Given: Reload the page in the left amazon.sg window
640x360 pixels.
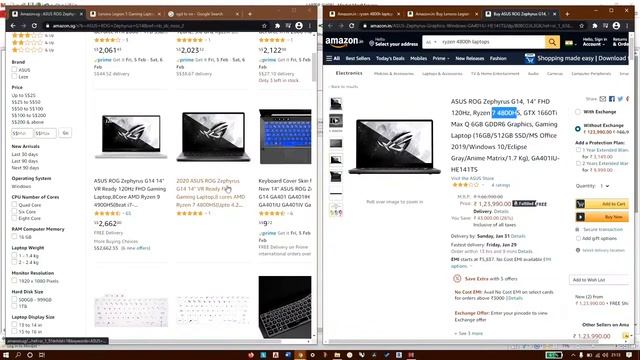Looking at the screenshot, I should tap(34, 26).
